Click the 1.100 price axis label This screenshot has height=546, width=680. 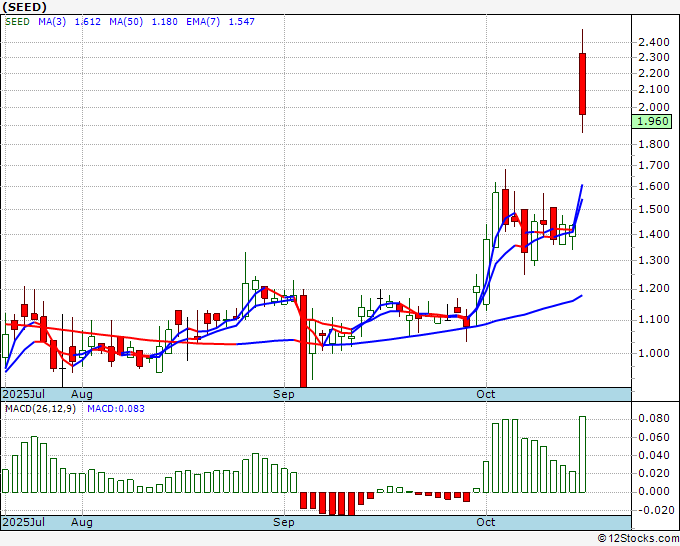click(x=654, y=320)
